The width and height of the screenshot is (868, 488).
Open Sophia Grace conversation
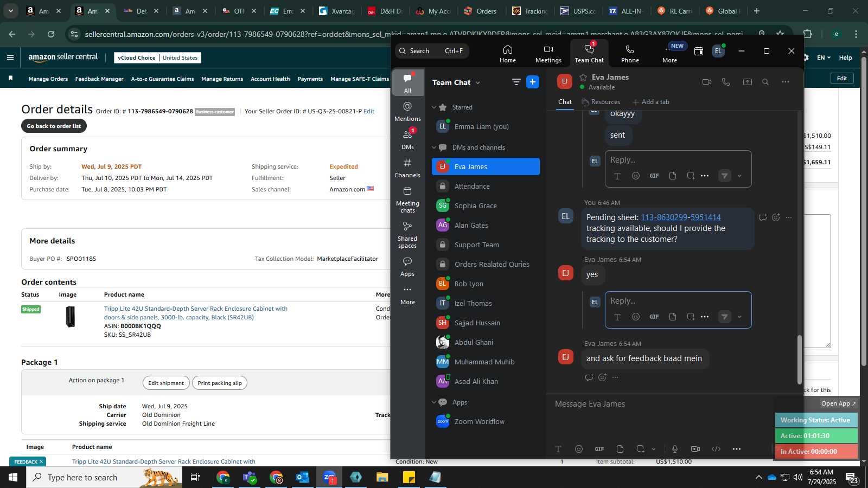[x=486, y=206]
